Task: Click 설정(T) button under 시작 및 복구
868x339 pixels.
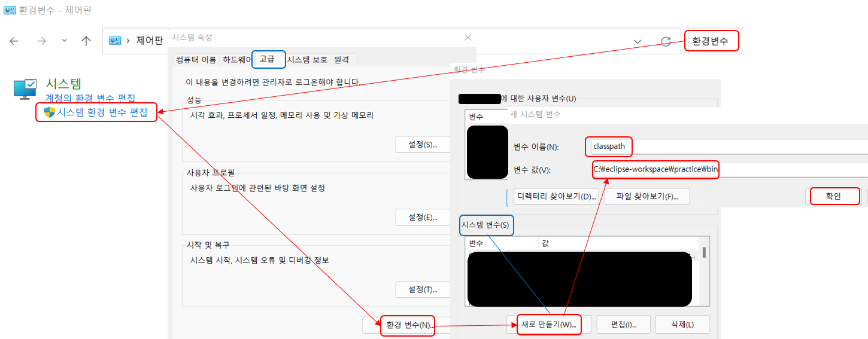Action: coord(423,289)
